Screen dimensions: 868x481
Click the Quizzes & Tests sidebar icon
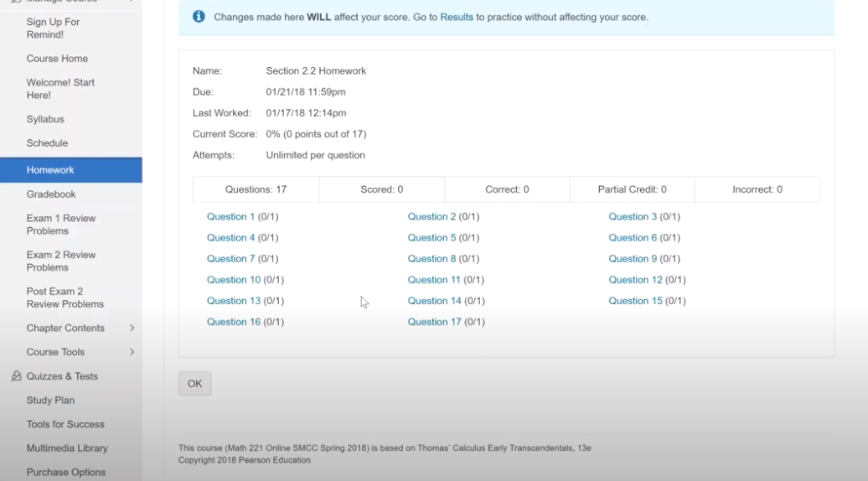pos(16,375)
